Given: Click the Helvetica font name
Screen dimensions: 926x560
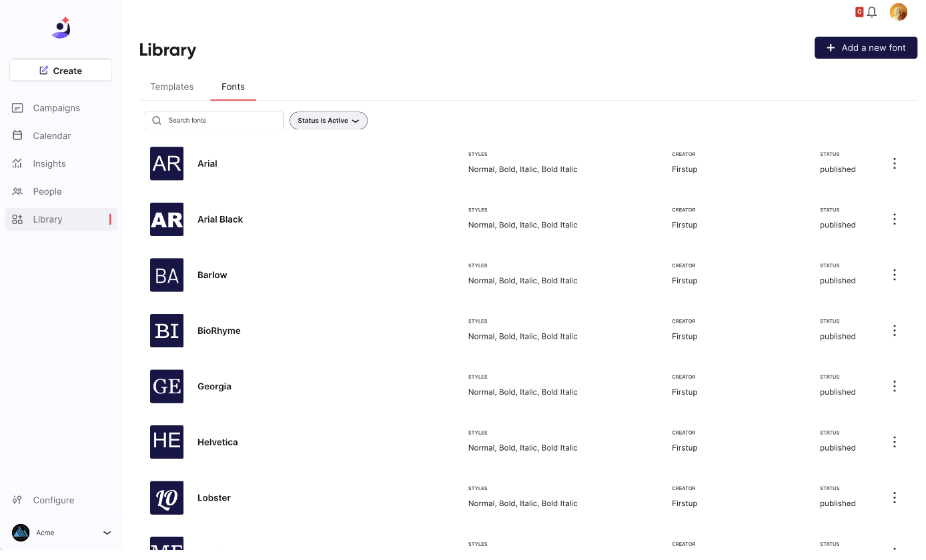Looking at the screenshot, I should coord(217,442).
